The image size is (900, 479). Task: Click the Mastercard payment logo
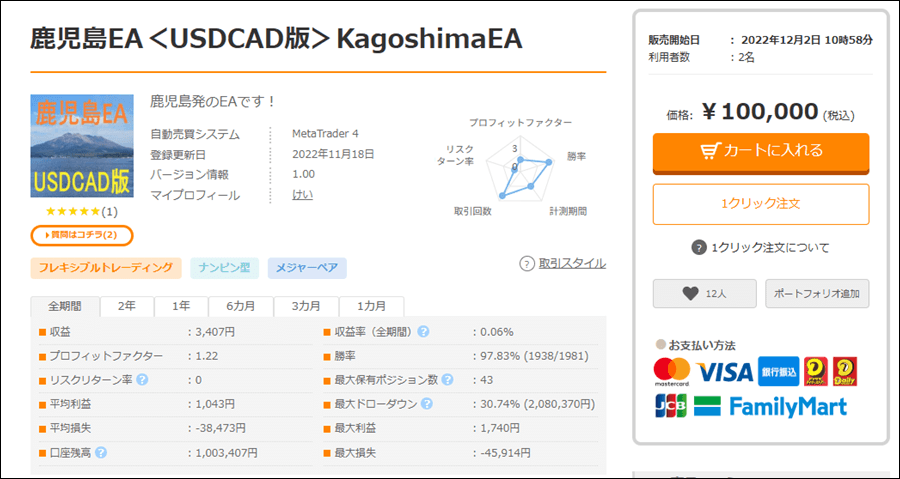[672, 372]
